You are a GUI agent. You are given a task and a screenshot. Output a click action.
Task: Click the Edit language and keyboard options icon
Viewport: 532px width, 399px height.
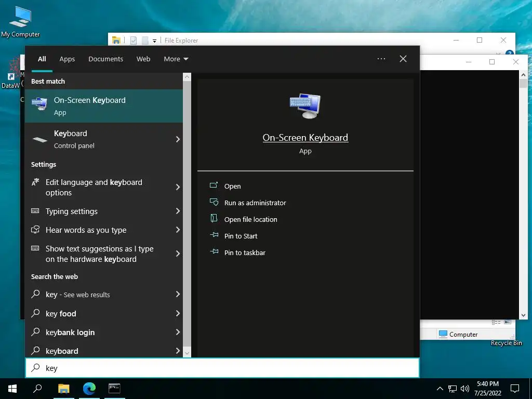click(x=35, y=182)
